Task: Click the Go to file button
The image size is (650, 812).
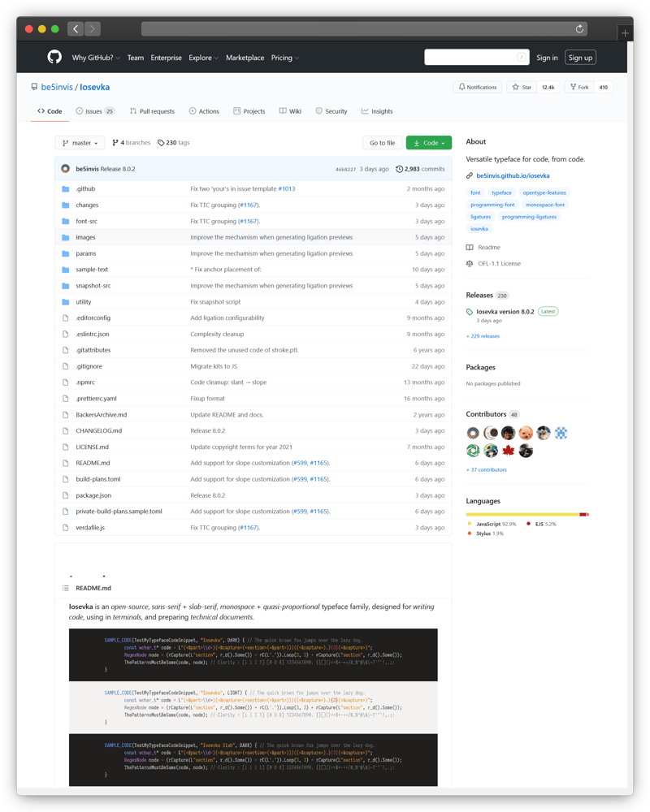Action: (x=382, y=143)
